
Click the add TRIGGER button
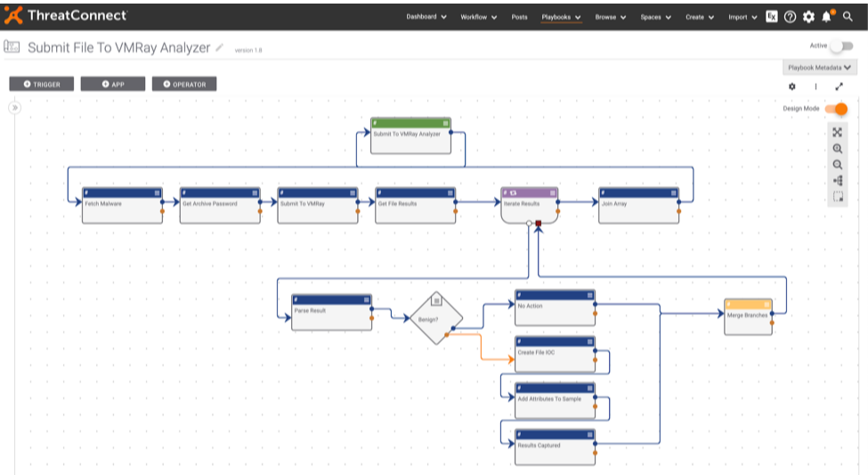point(42,84)
